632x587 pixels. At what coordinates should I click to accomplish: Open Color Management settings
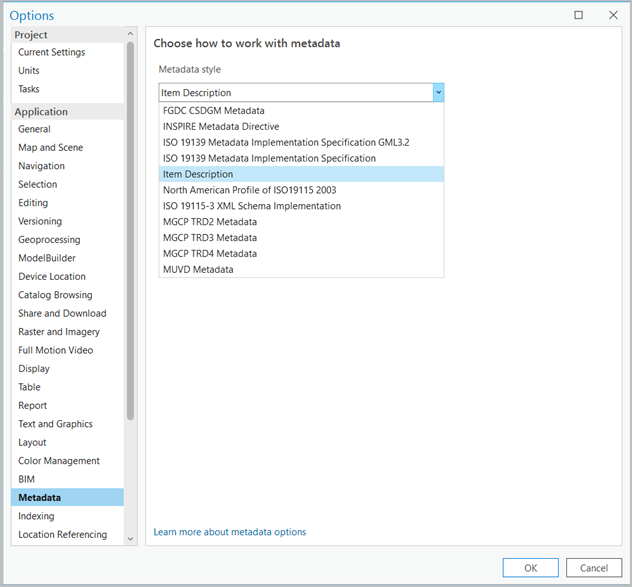point(59,461)
